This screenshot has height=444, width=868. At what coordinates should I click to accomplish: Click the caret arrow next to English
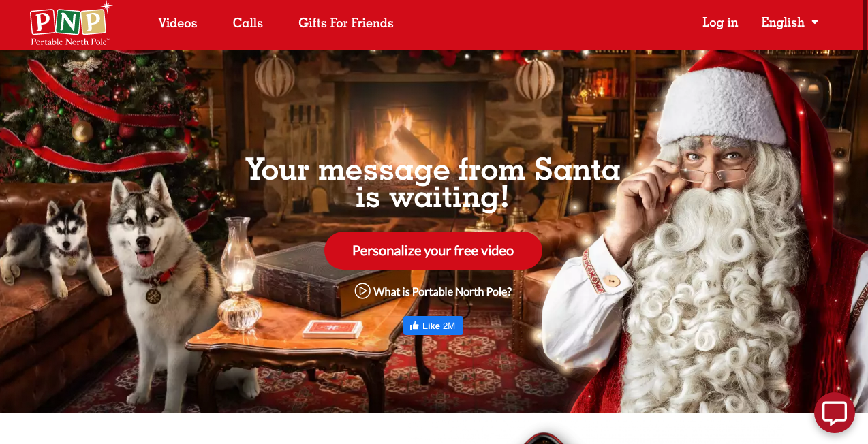point(815,22)
